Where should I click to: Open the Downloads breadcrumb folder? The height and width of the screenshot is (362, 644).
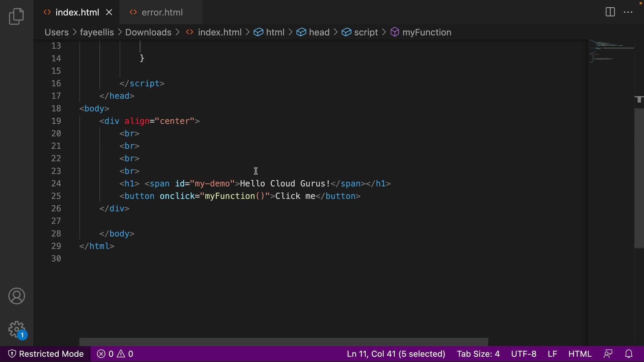pyautogui.click(x=148, y=32)
